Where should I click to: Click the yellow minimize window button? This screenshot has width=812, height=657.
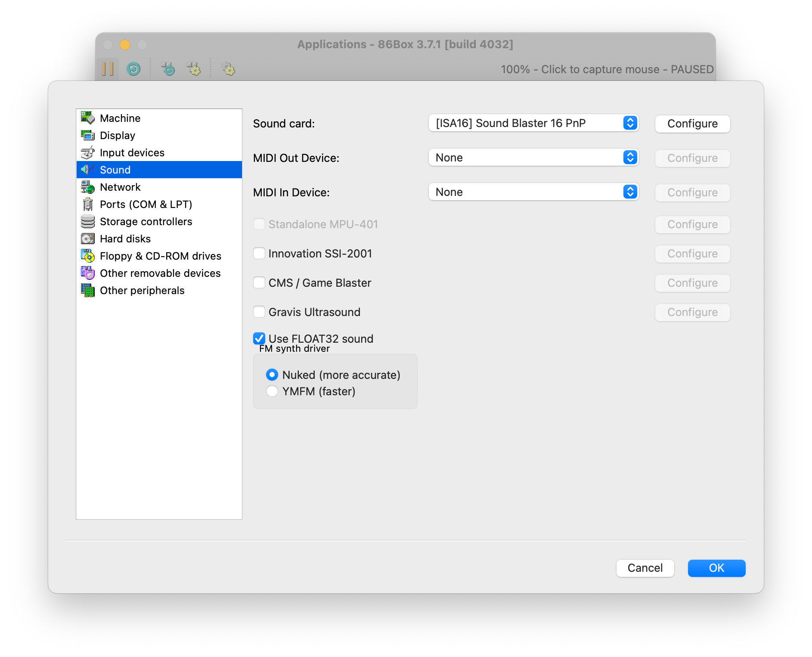[125, 45]
